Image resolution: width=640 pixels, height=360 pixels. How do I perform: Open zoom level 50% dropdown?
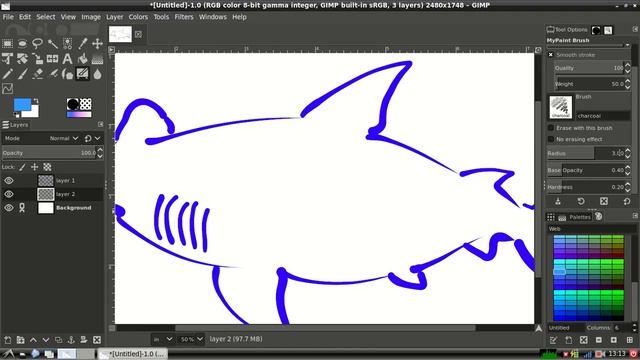[x=191, y=339]
